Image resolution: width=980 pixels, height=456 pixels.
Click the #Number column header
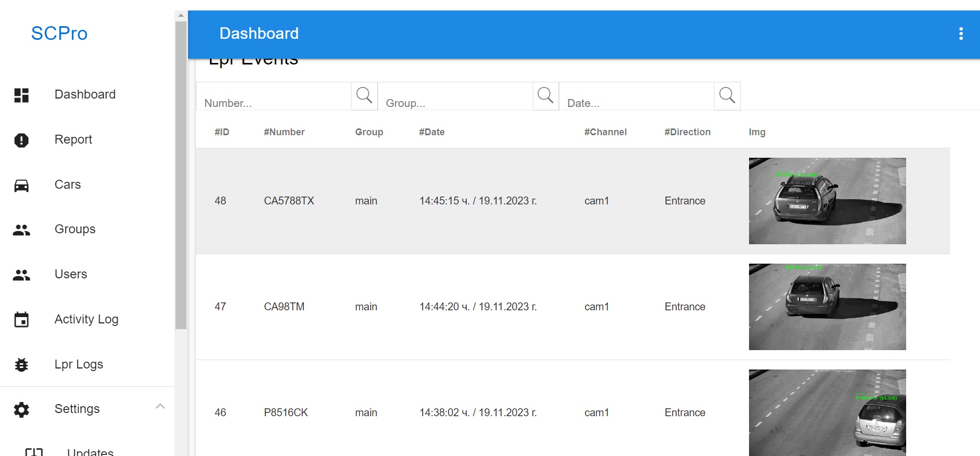pos(284,132)
